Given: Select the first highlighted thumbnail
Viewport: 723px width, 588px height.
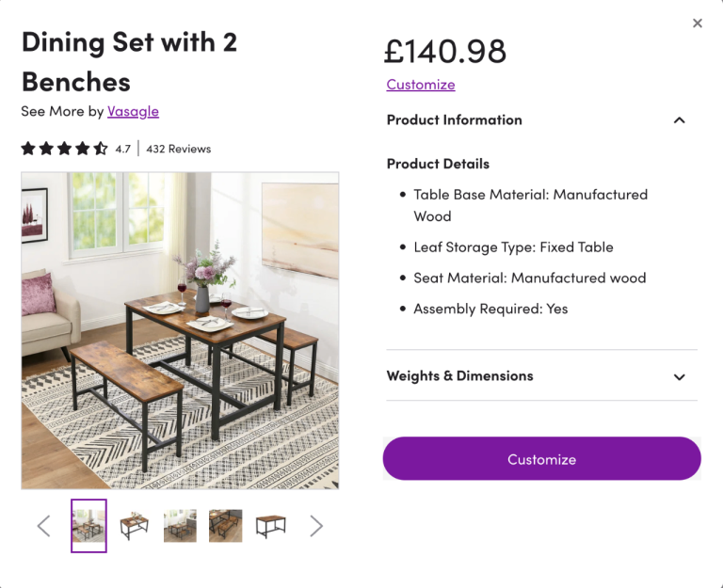Looking at the screenshot, I should pyautogui.click(x=89, y=526).
